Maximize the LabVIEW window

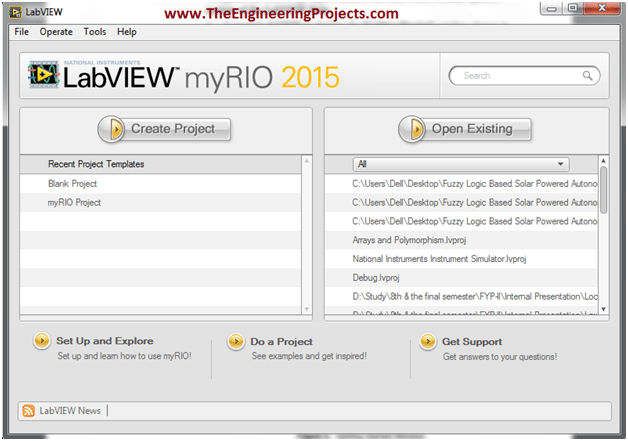(573, 8)
